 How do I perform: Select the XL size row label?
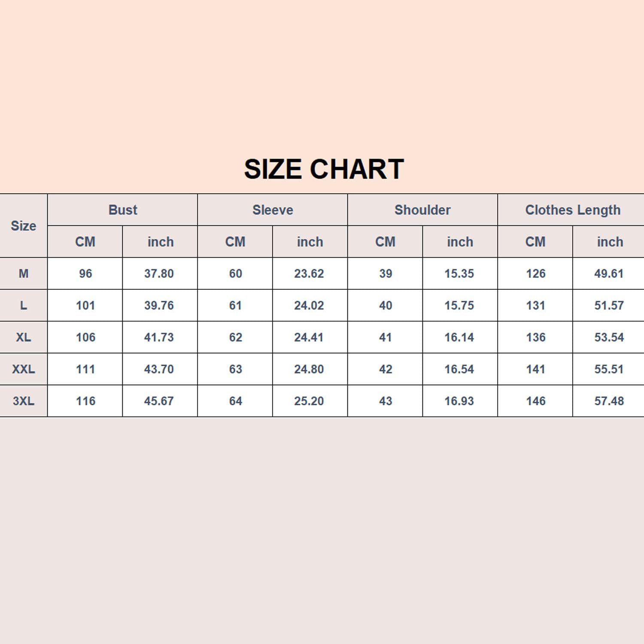click(24, 337)
